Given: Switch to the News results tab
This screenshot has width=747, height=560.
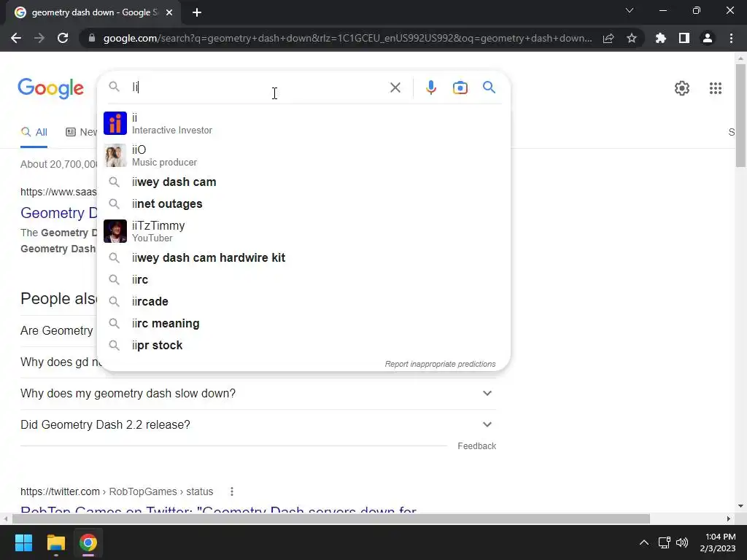Looking at the screenshot, I should 82,132.
